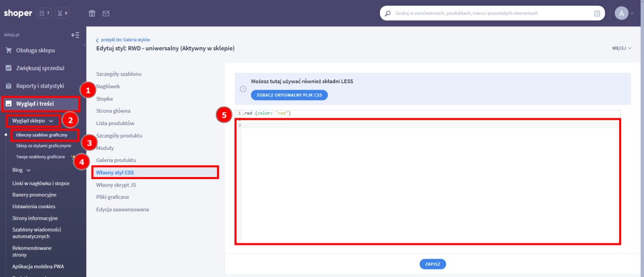Click ZOBACZ ORYGINALNY PLIK CSS button
644x277 pixels.
click(289, 95)
